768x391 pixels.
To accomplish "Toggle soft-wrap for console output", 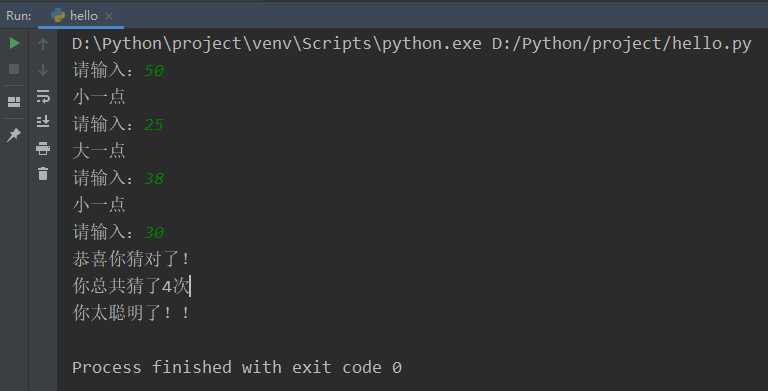I will 43,96.
